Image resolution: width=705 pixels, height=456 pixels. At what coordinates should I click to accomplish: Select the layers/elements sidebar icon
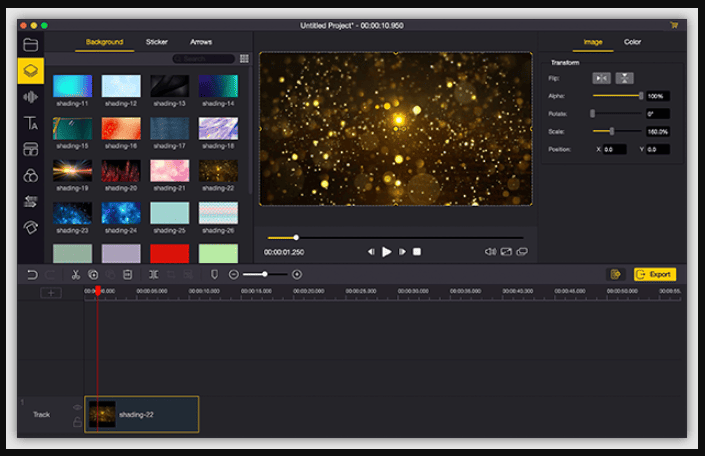point(31,71)
